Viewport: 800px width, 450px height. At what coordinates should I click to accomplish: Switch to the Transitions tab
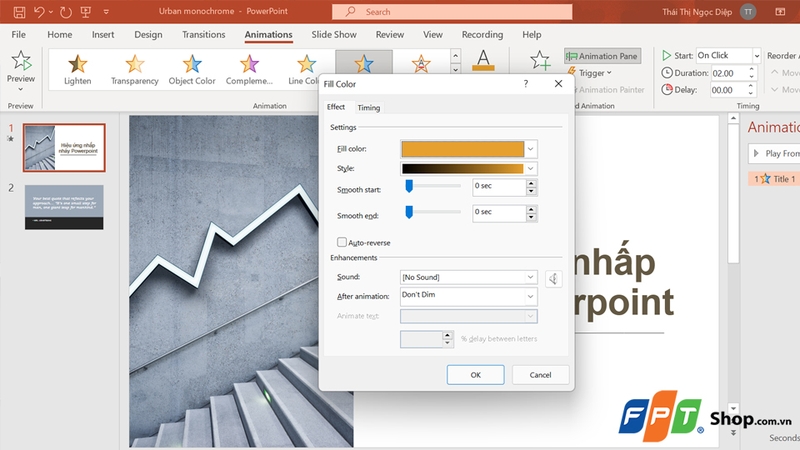[204, 34]
